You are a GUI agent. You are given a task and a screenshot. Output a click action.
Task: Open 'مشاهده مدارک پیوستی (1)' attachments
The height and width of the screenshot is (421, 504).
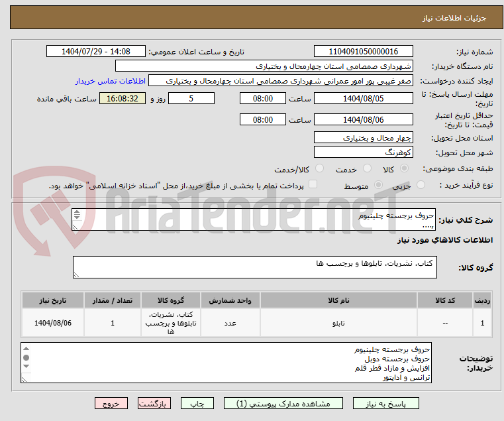click(283, 403)
